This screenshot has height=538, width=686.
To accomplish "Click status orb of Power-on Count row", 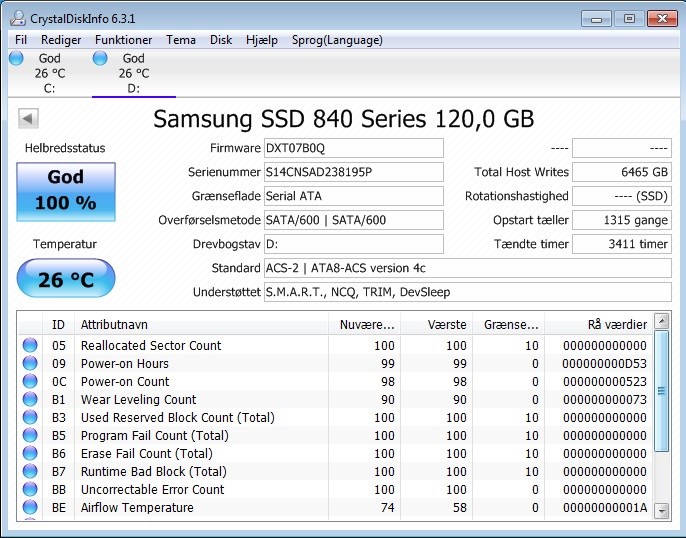I will pos(30,381).
